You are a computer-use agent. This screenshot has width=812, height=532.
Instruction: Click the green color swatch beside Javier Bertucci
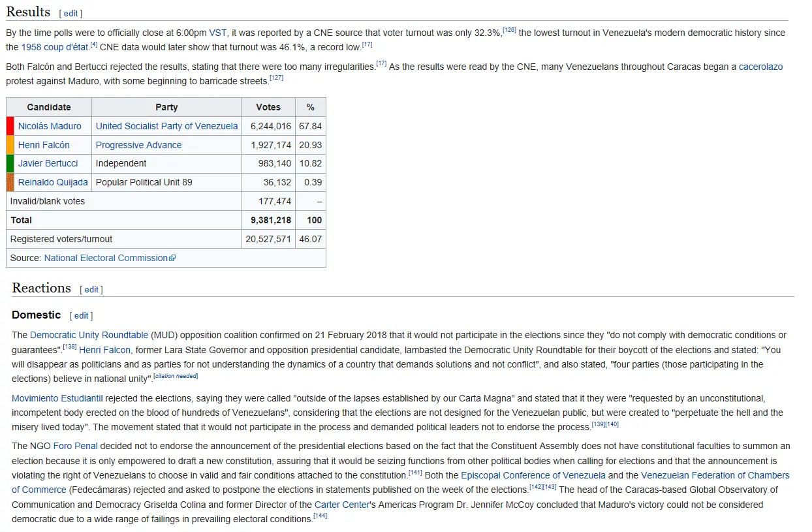click(x=10, y=163)
